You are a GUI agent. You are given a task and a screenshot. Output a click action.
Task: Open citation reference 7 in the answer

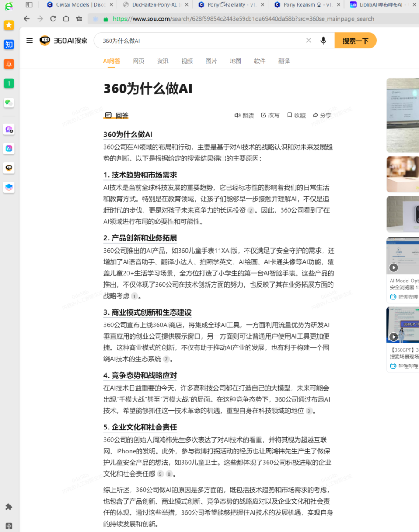click(166, 359)
